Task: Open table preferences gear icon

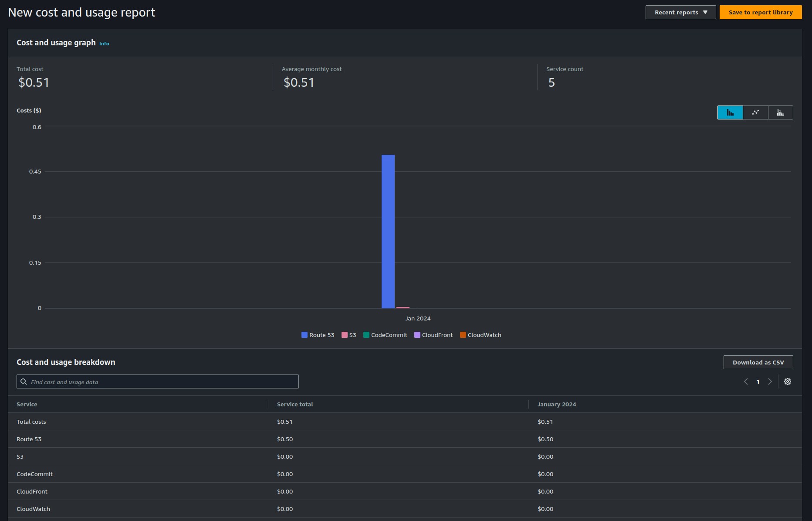Action: (x=788, y=381)
